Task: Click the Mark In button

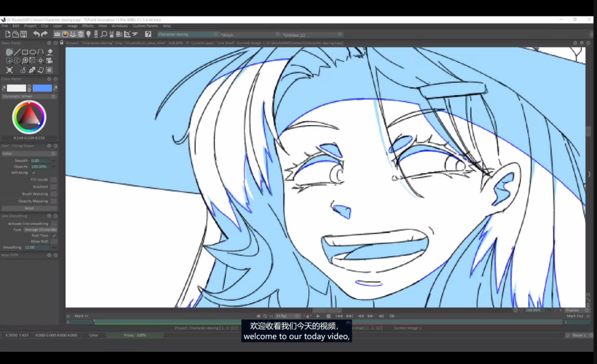Action: [x=81, y=316]
